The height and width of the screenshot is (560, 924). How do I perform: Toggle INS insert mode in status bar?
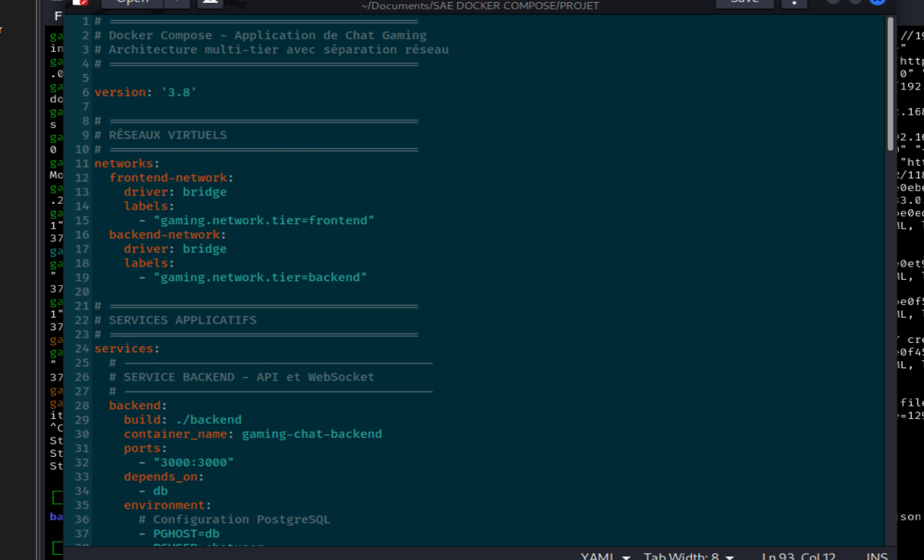click(876, 556)
